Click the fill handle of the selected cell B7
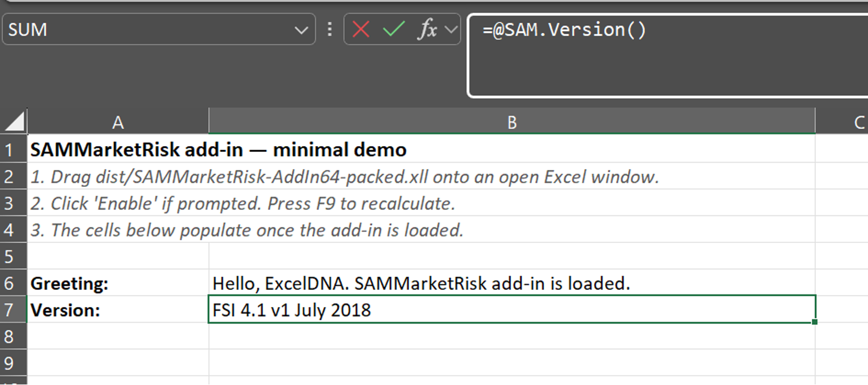868x385 pixels. coord(815,322)
